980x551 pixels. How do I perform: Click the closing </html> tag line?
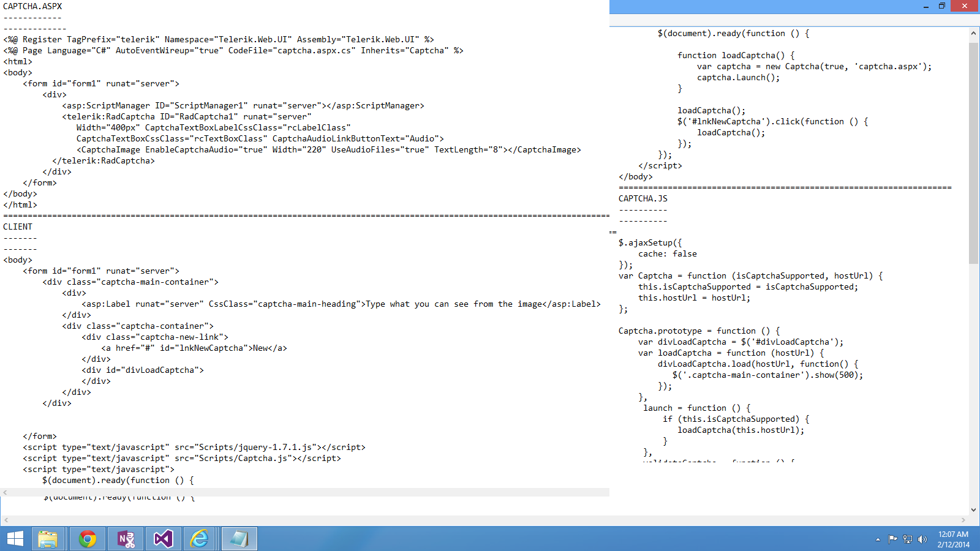[20, 204]
